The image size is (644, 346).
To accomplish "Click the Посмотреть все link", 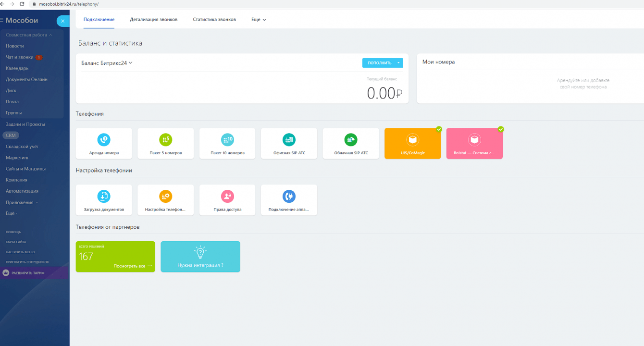I will (133, 266).
